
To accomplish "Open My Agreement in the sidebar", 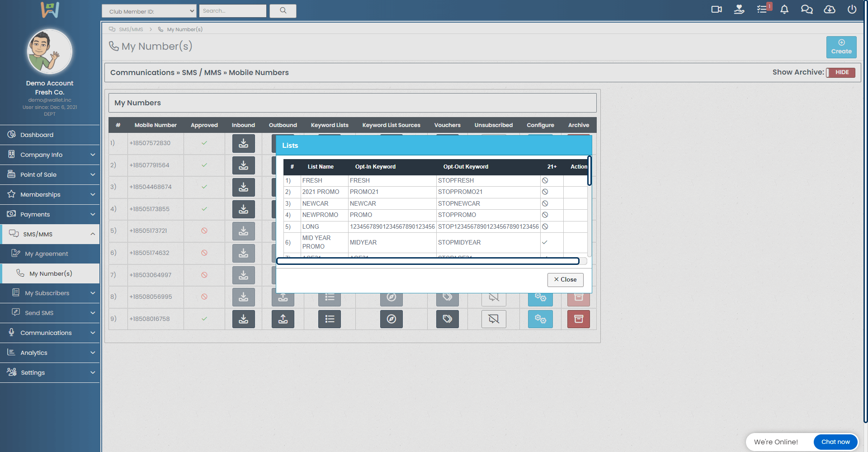I will coord(46,254).
